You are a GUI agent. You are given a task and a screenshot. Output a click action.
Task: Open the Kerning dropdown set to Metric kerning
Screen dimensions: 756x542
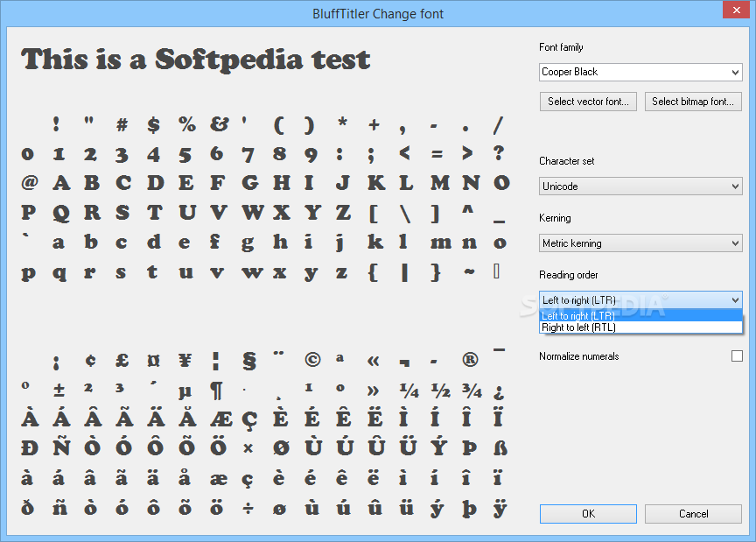point(640,243)
